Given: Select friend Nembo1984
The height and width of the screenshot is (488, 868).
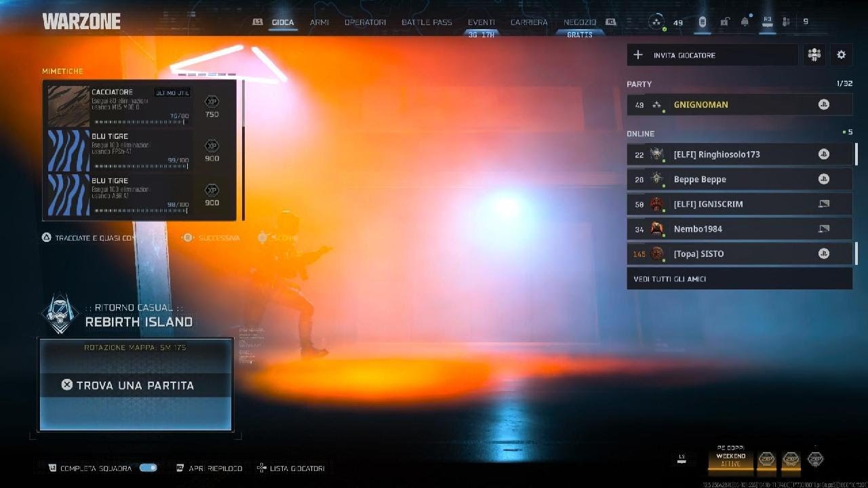Looking at the screenshot, I should coord(740,228).
